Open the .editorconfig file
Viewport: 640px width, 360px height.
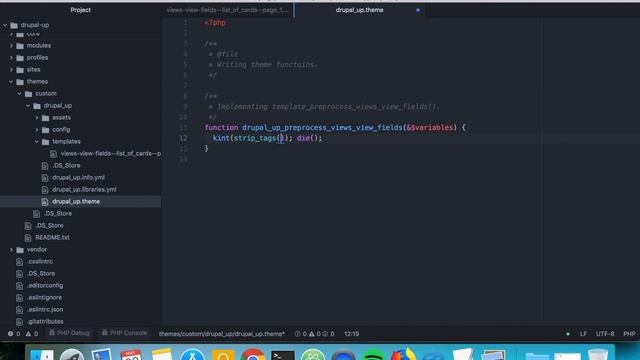click(45, 286)
